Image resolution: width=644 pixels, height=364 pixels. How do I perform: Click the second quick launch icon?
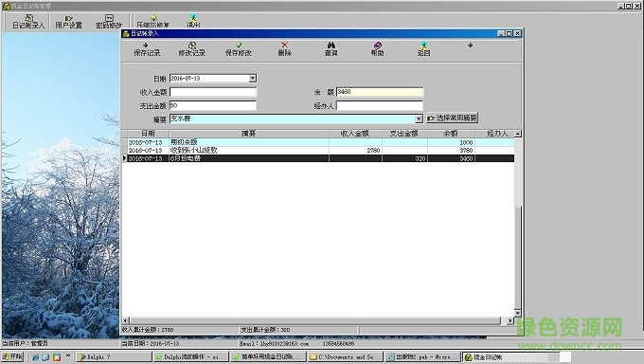pos(46,357)
